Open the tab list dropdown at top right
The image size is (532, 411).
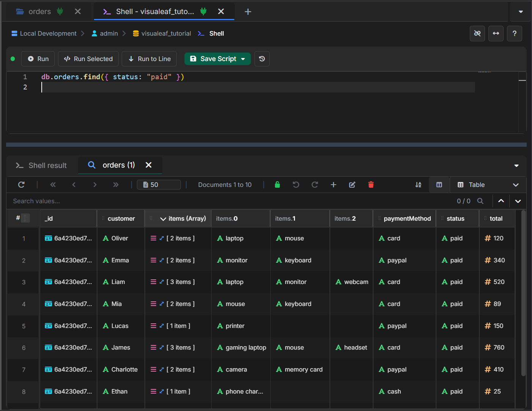pos(521,11)
